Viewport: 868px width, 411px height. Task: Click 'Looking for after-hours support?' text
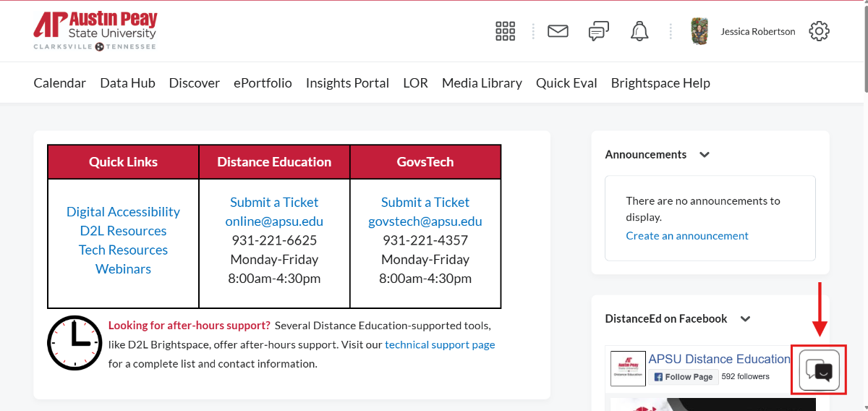pos(190,326)
